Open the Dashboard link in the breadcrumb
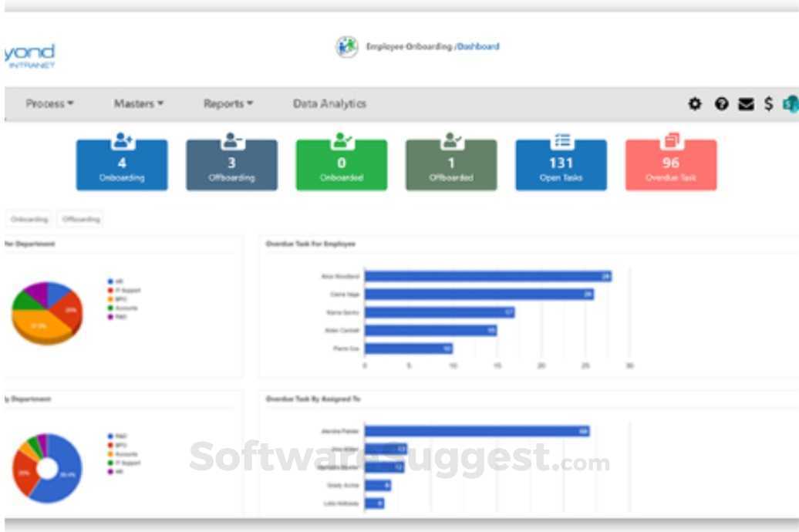 [480, 46]
